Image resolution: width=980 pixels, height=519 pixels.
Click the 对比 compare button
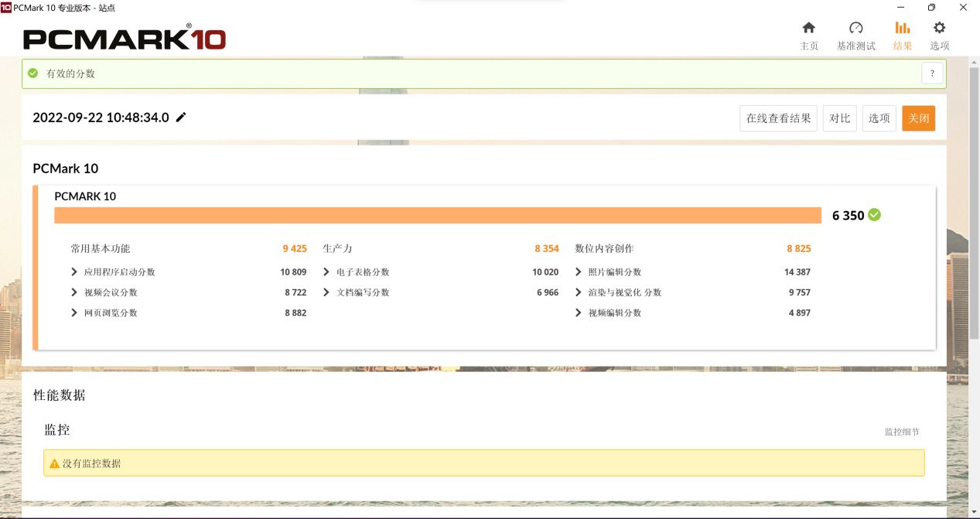tap(840, 118)
